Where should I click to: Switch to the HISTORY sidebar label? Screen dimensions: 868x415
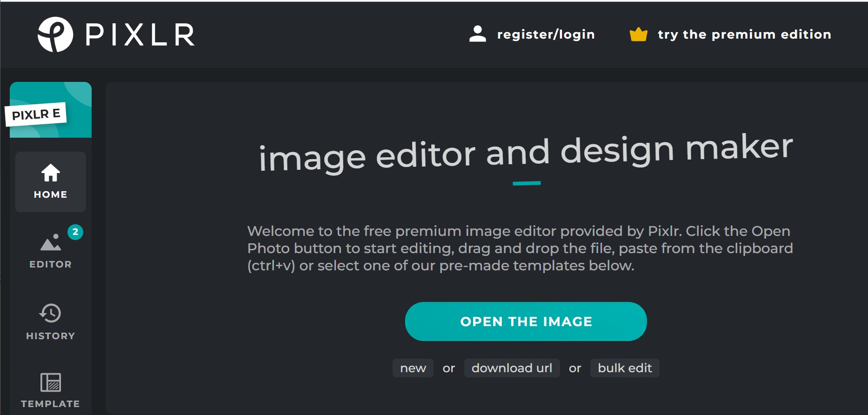pos(51,336)
